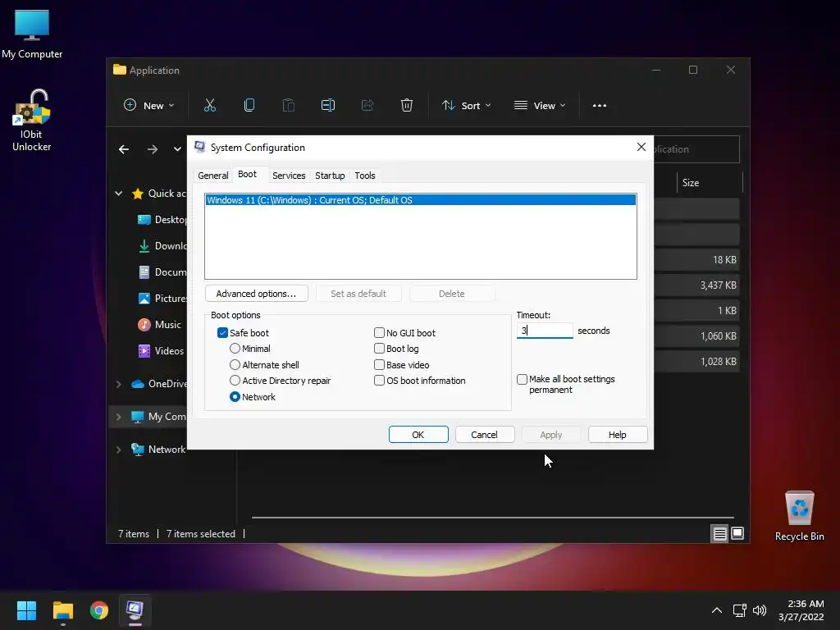Viewport: 840px width, 630px height.
Task: Collapse the Quick access tree node
Action: 119,194
